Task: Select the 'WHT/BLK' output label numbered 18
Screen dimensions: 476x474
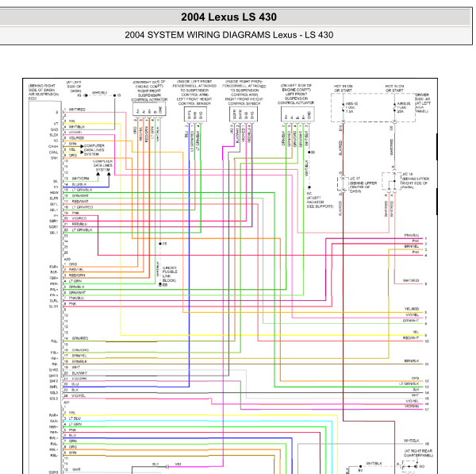Action: [411, 441]
